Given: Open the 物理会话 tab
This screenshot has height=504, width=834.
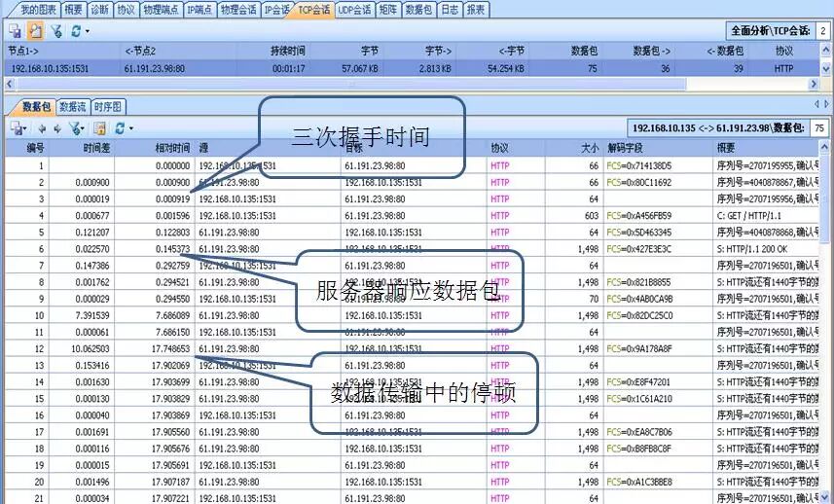Looking at the screenshot, I should (x=238, y=10).
